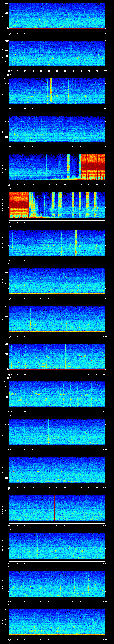Click the spectrogram panel starting at 16:05:00
This screenshot has height=644, width=114.
click(57, 167)
